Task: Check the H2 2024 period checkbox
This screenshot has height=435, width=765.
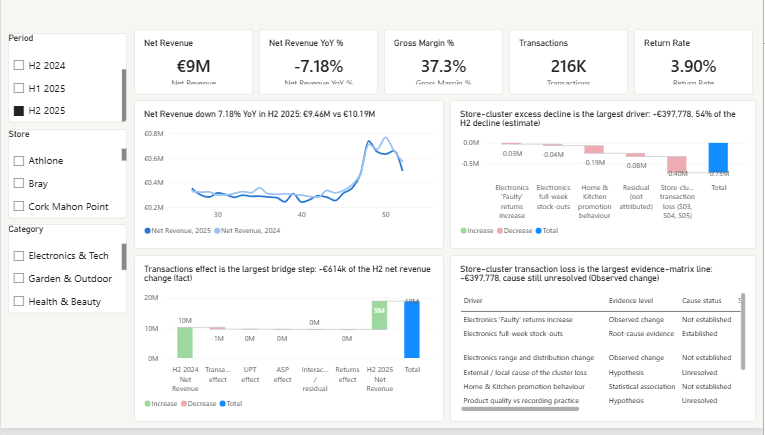Action: pyautogui.click(x=19, y=65)
